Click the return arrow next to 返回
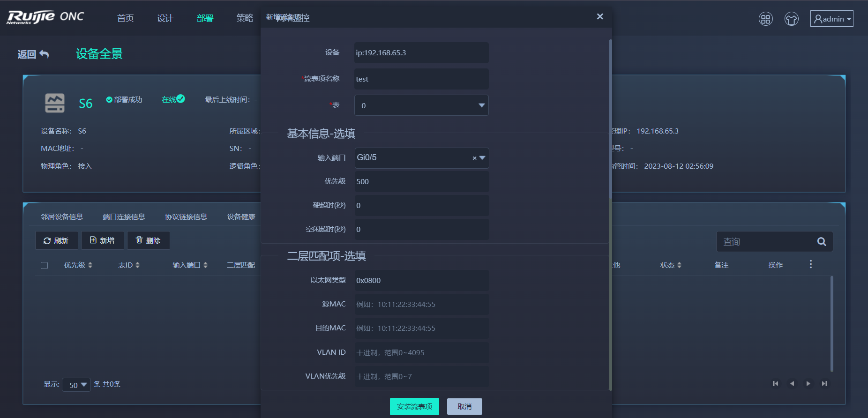 pyautogui.click(x=44, y=54)
